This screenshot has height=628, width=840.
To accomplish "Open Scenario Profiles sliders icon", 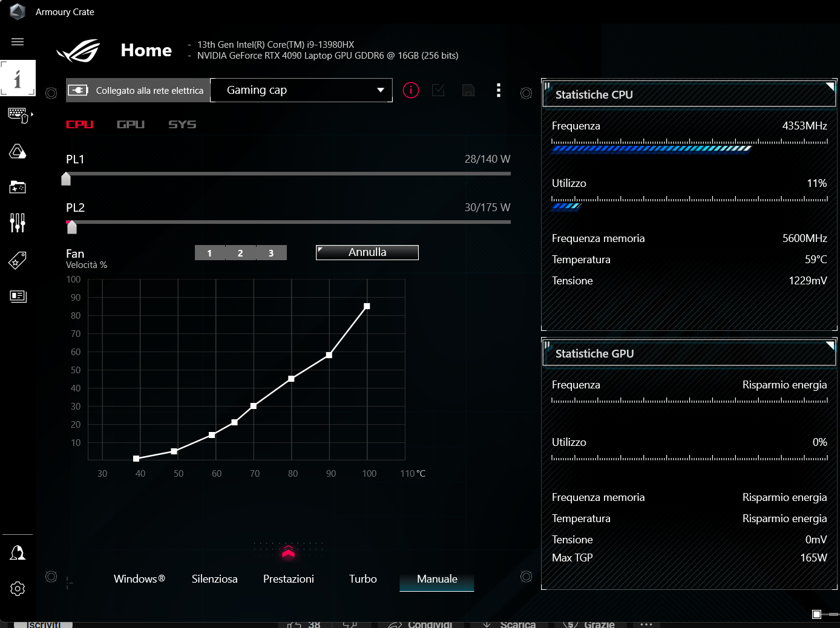I will (18, 223).
